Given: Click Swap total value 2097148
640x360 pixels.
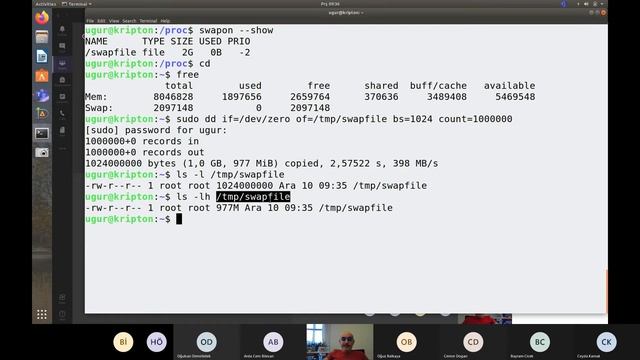Looking at the screenshot, I should 173,108.
